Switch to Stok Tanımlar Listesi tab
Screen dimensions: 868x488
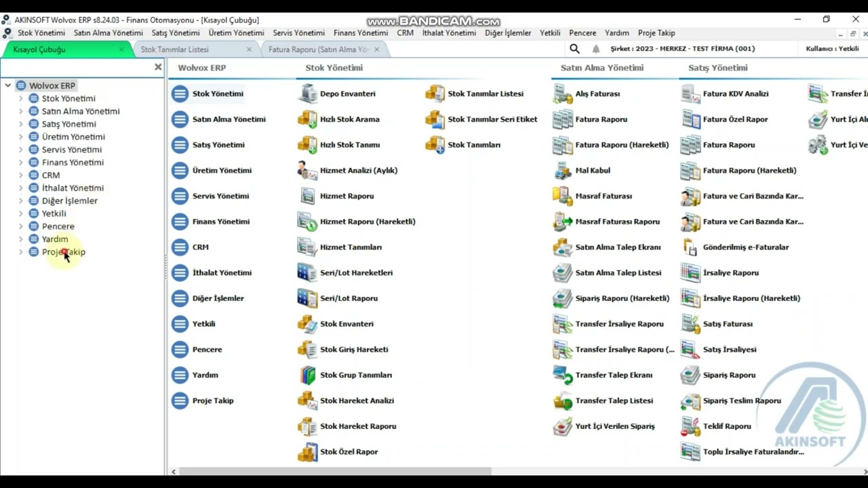pyautogui.click(x=175, y=49)
